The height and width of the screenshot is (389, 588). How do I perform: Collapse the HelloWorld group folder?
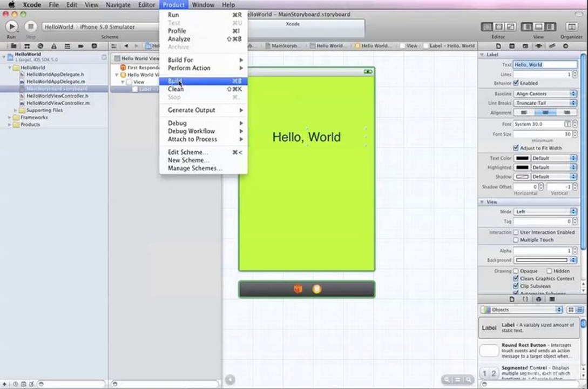[x=10, y=68]
